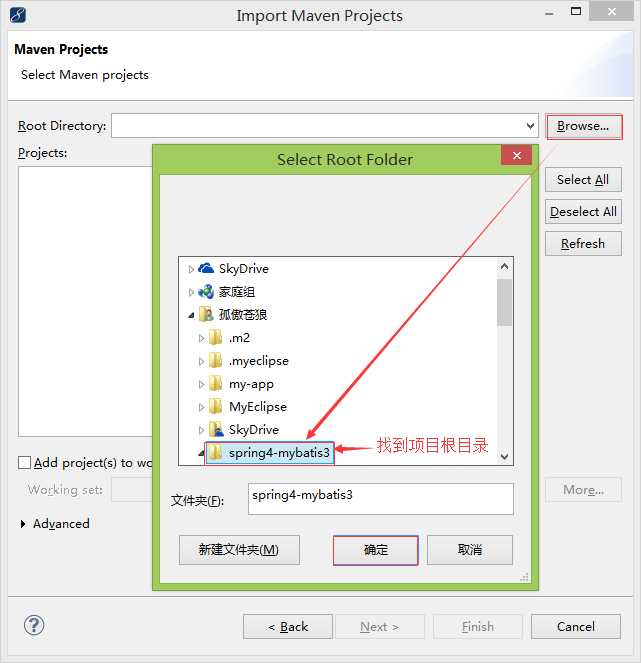
Task: Click the help question mark icon
Action: click(34, 625)
